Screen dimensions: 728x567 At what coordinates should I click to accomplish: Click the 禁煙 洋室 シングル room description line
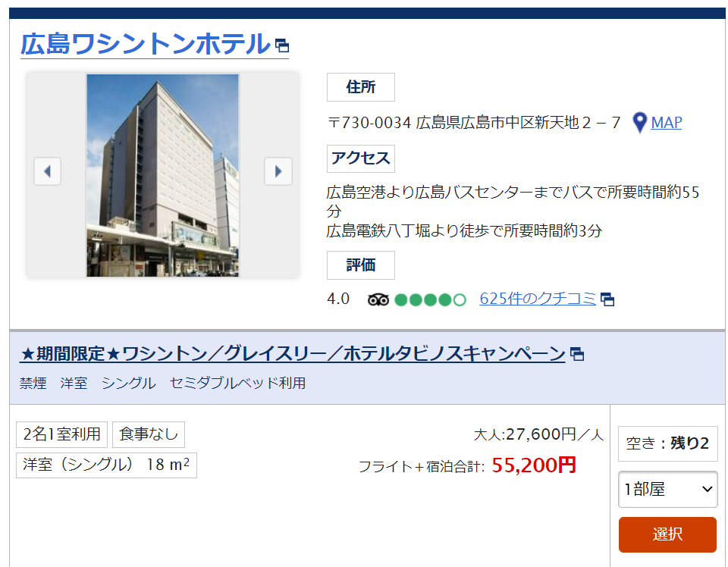(x=162, y=384)
